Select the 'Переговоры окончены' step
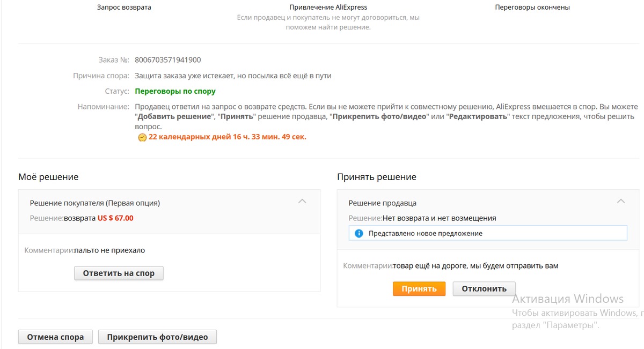This screenshot has height=349, width=644. click(532, 8)
